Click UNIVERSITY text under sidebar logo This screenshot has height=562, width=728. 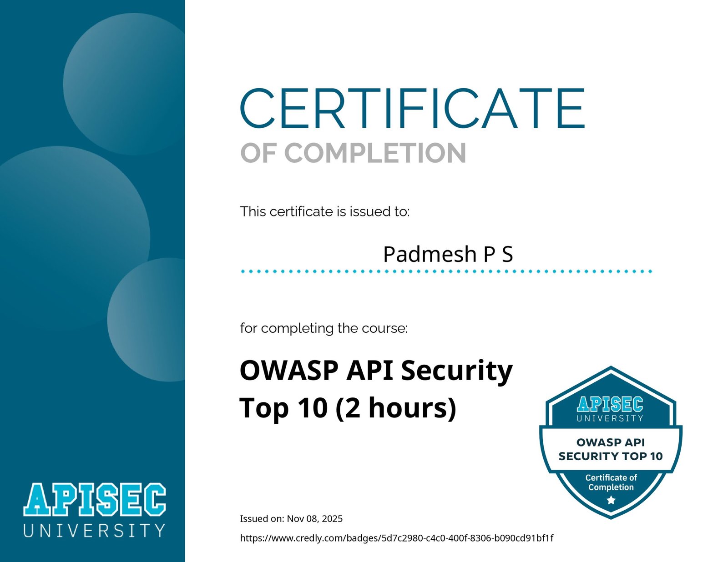(95, 531)
